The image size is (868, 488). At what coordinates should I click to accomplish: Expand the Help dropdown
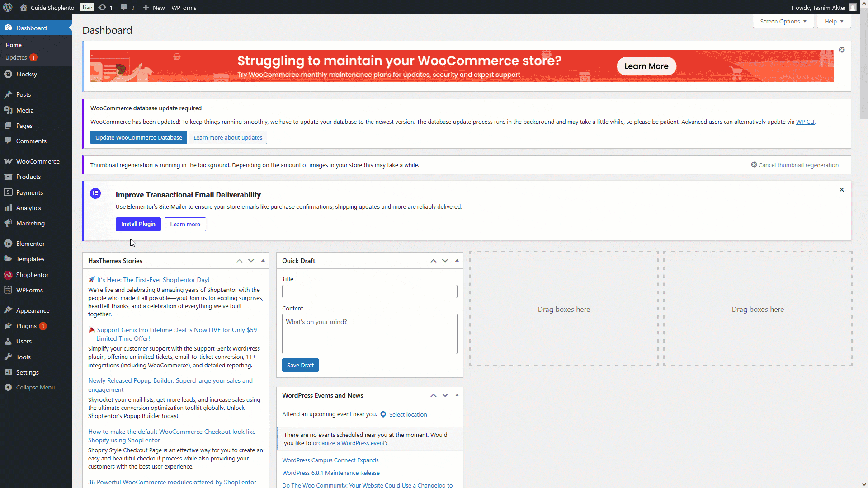pos(833,21)
